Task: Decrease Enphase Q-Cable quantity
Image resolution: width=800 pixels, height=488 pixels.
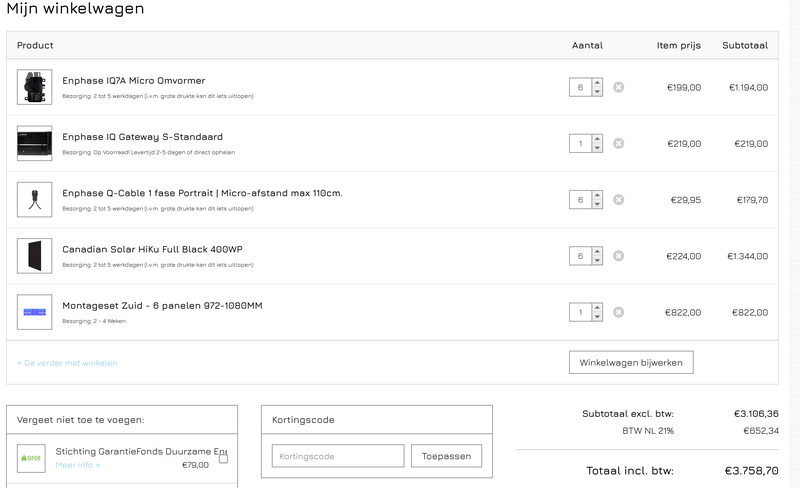Action: 597,205
